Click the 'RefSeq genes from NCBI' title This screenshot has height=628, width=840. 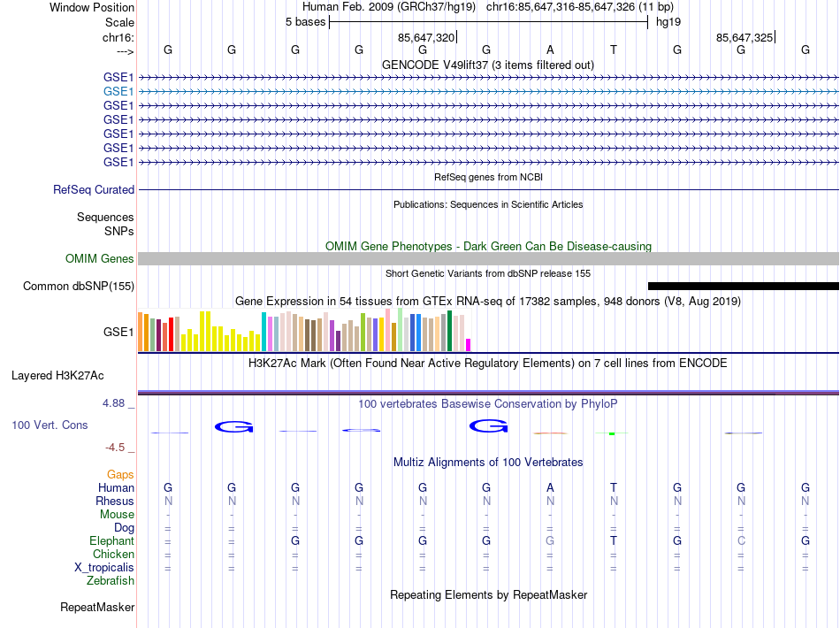tap(489, 178)
